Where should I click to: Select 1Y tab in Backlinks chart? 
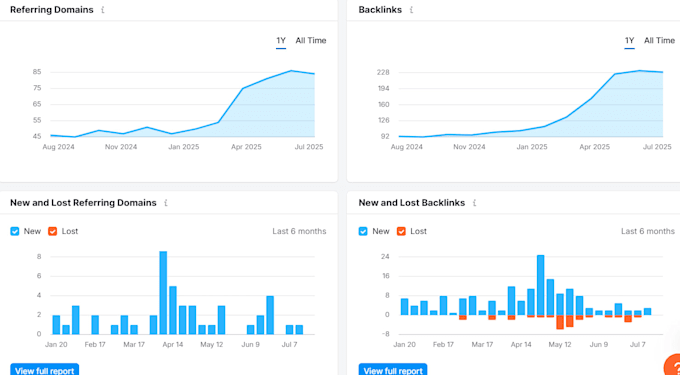630,41
